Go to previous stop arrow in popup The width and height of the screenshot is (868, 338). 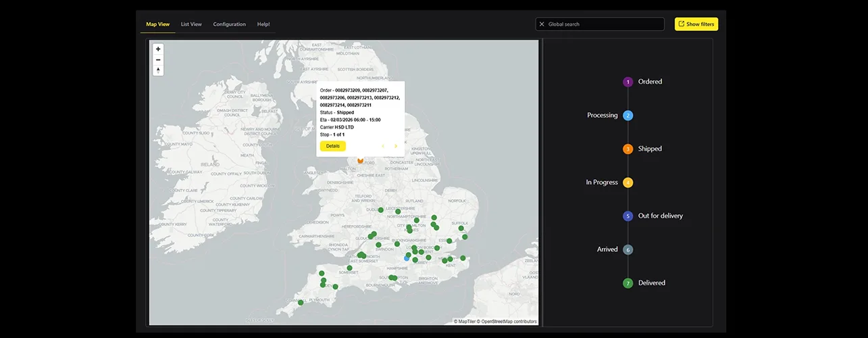[x=383, y=146]
